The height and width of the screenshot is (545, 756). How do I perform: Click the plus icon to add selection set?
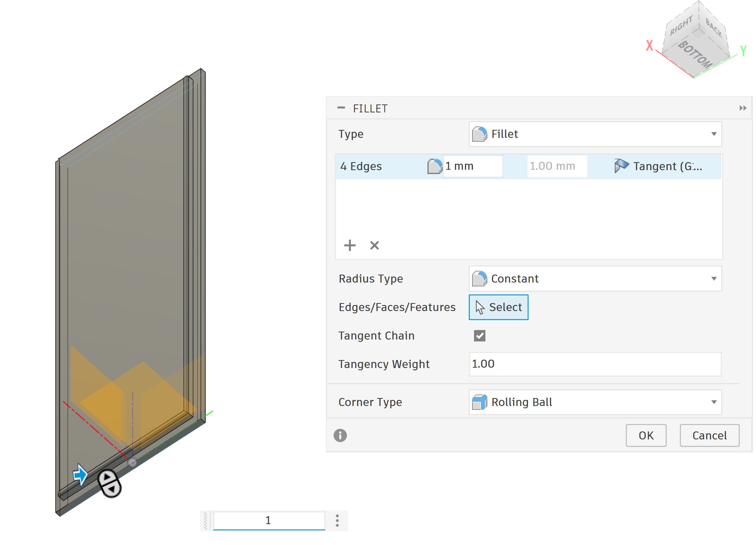(350, 245)
